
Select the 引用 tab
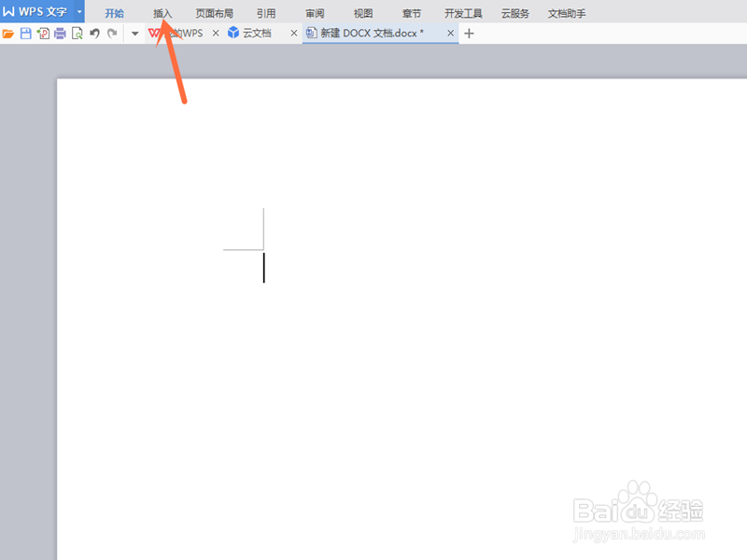[266, 13]
